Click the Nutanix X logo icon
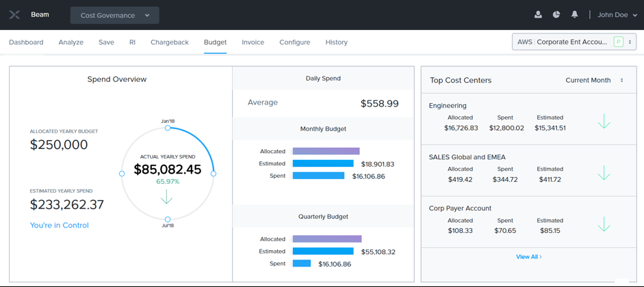 (x=14, y=14)
